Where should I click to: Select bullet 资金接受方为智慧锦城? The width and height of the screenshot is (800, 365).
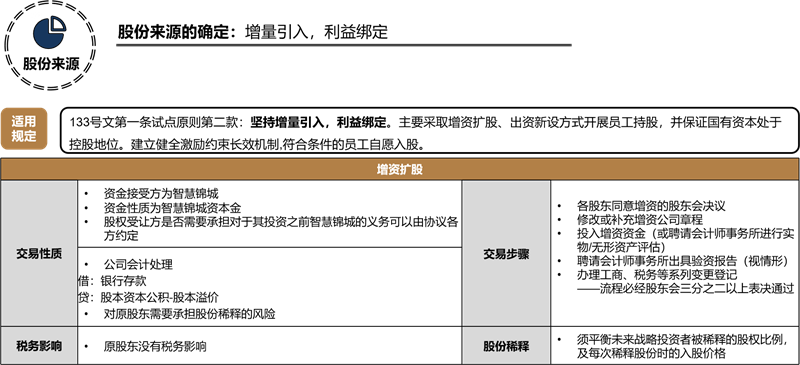[161, 194]
